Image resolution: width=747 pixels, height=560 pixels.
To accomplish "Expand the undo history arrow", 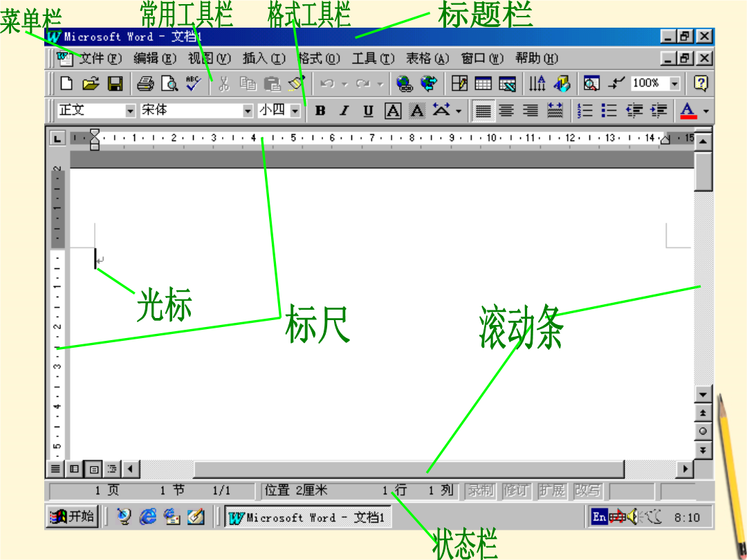I will 345,84.
